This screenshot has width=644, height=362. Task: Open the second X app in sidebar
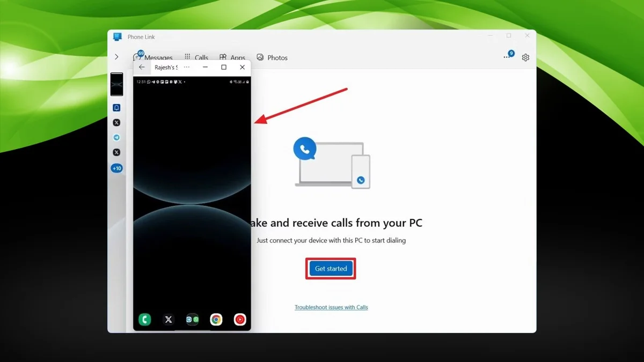116,152
